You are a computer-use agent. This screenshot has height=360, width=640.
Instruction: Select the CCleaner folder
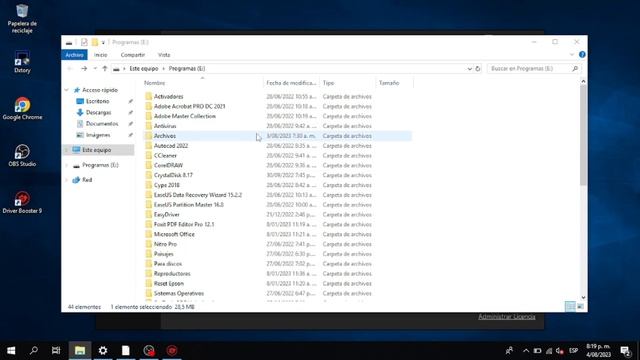coord(165,156)
